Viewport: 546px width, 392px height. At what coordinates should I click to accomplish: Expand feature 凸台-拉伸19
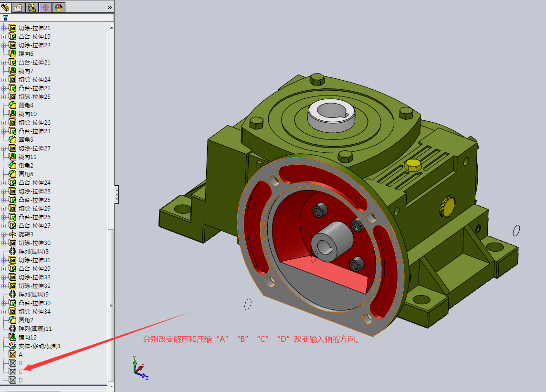(3, 37)
